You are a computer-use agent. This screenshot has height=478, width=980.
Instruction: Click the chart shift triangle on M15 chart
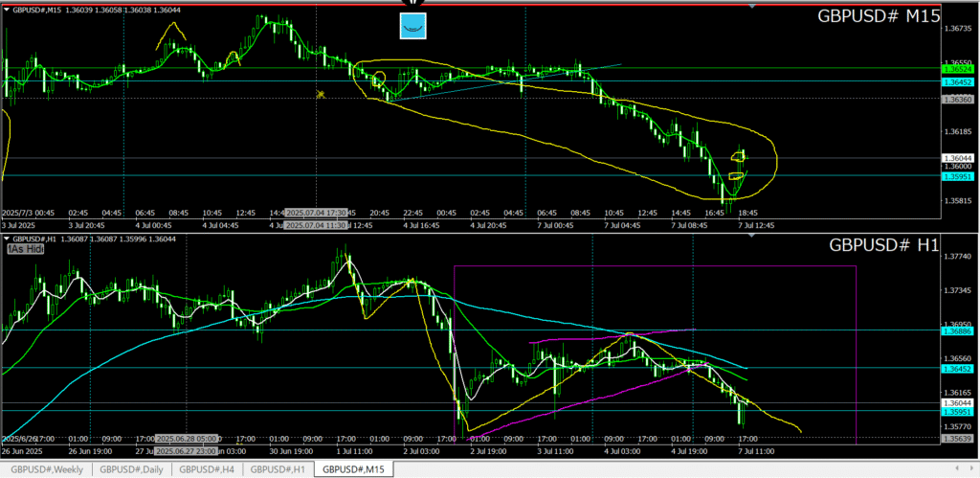point(752,8)
